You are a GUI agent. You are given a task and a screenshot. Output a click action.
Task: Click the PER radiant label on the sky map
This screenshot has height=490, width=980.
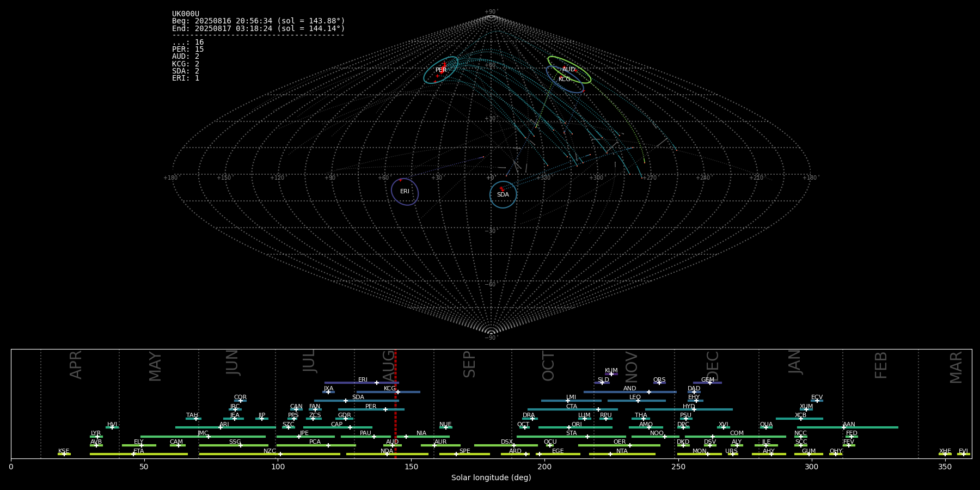pyautogui.click(x=441, y=70)
